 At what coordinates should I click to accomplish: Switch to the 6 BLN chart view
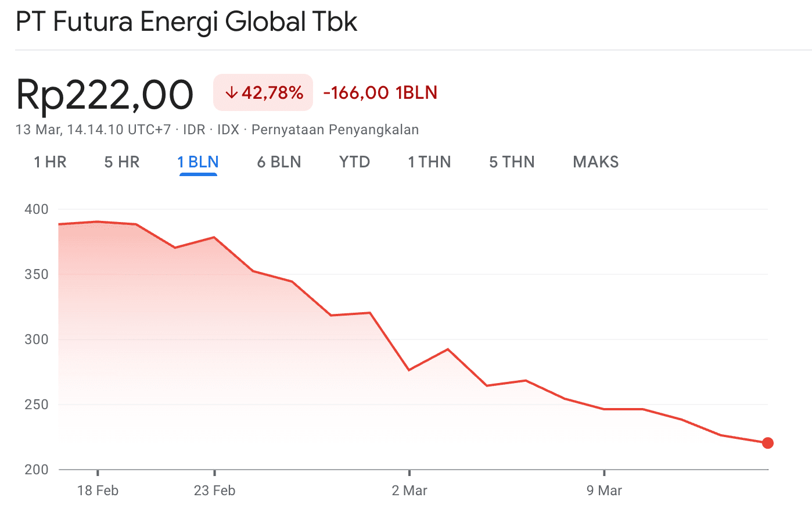click(x=279, y=162)
